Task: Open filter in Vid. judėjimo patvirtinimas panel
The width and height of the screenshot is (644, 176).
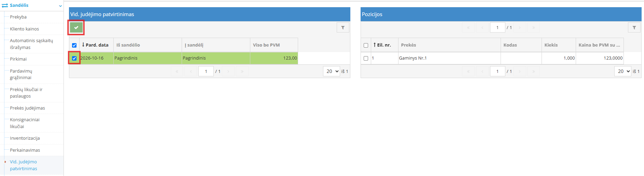Action: [343, 27]
